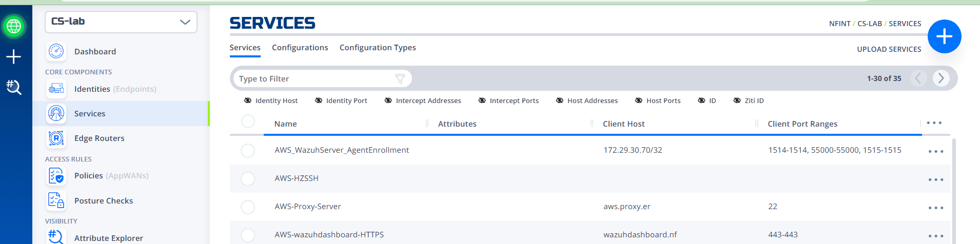Switch to the Configurations tab
The width and height of the screenshot is (980, 244).
tap(300, 48)
